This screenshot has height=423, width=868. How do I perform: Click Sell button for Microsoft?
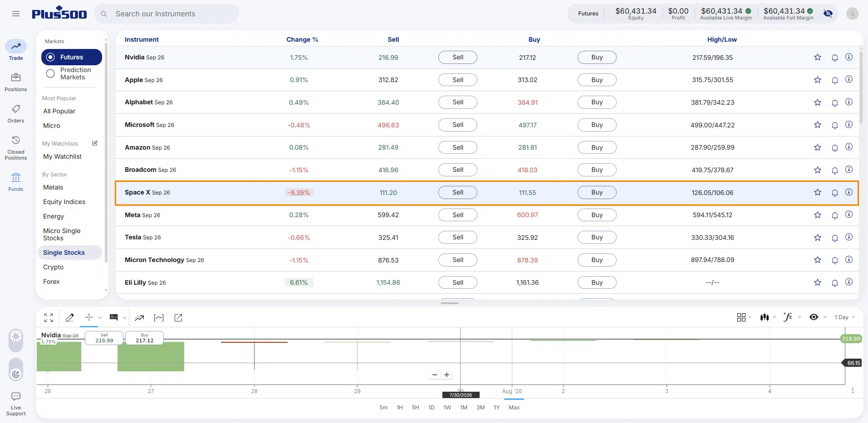click(x=458, y=125)
